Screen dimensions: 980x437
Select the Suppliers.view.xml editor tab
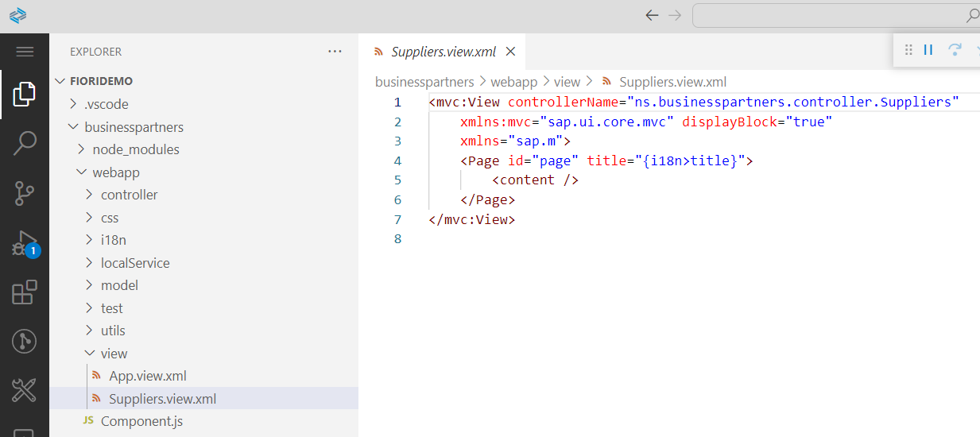pos(442,52)
